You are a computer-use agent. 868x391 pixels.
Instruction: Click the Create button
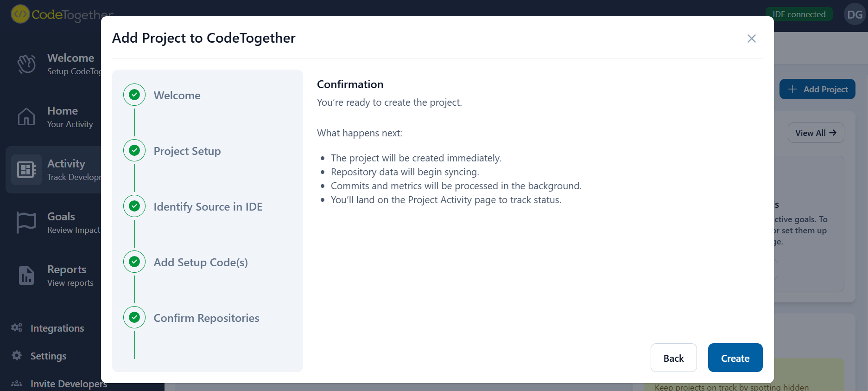(735, 358)
